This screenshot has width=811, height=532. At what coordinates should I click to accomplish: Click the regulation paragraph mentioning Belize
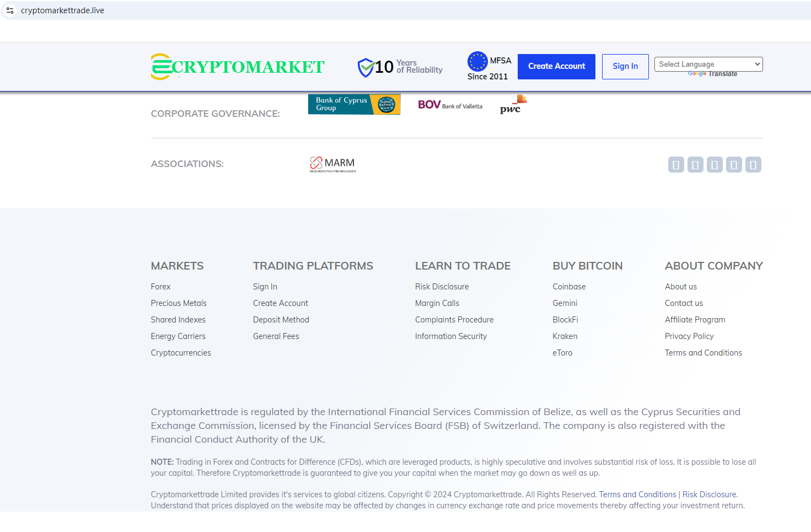tap(445, 426)
